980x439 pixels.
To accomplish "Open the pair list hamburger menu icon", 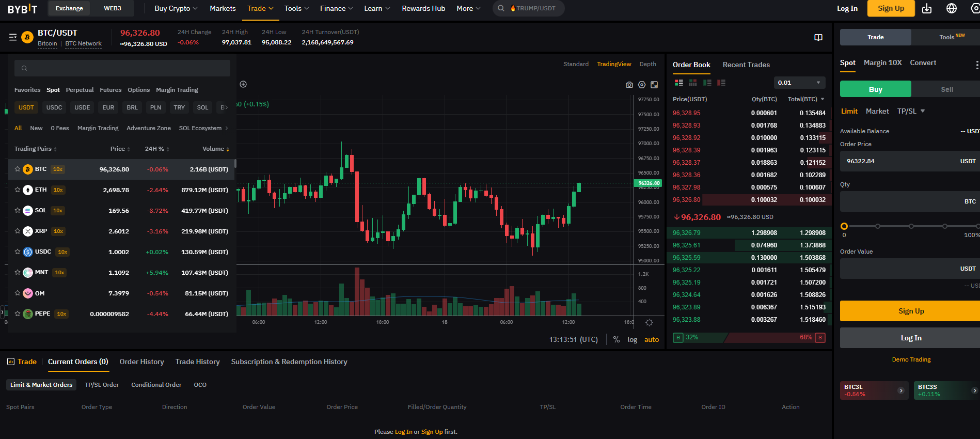I will (x=13, y=37).
